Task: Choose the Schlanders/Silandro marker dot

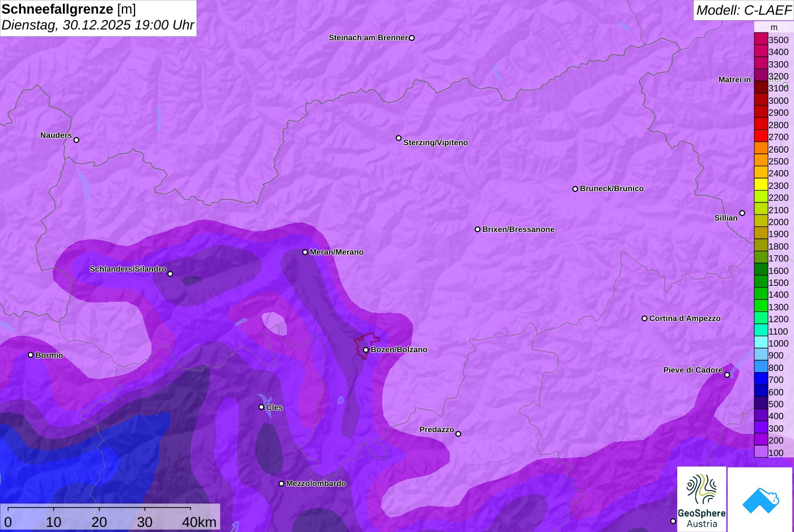Action: (x=170, y=274)
